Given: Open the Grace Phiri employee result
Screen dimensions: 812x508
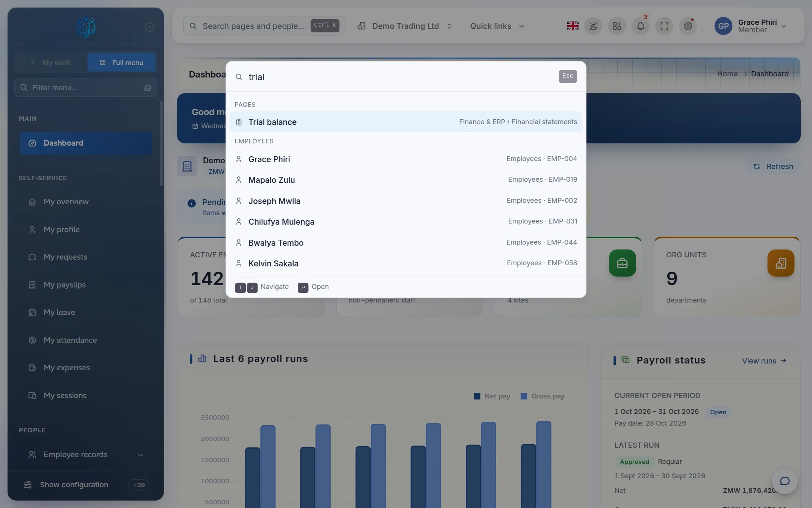Looking at the screenshot, I should pos(406,159).
